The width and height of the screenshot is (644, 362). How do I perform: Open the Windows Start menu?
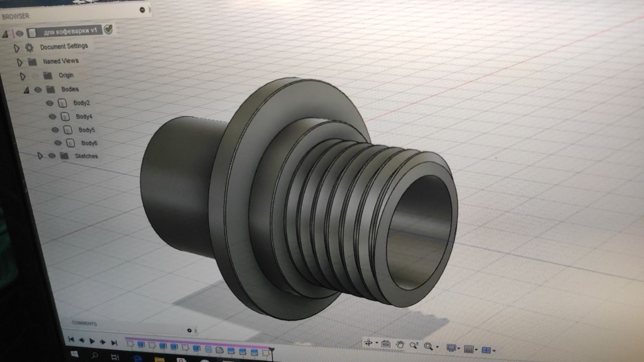(74, 354)
